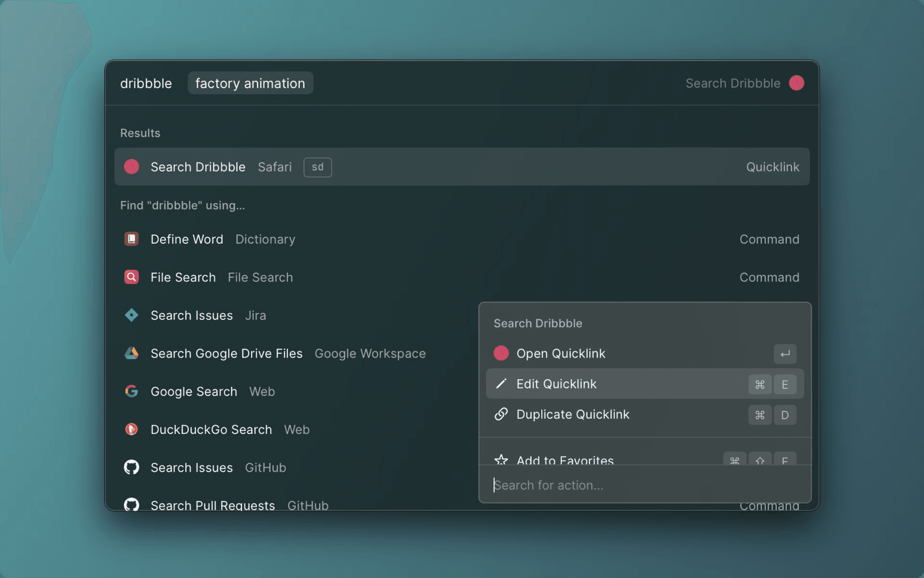Click the factory animation argument pill
The height and width of the screenshot is (578, 924).
250,83
